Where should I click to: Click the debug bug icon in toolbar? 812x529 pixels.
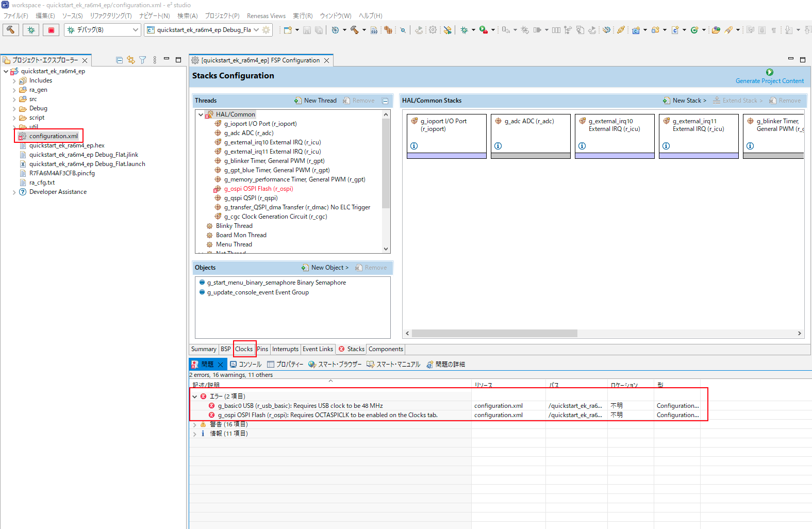31,30
